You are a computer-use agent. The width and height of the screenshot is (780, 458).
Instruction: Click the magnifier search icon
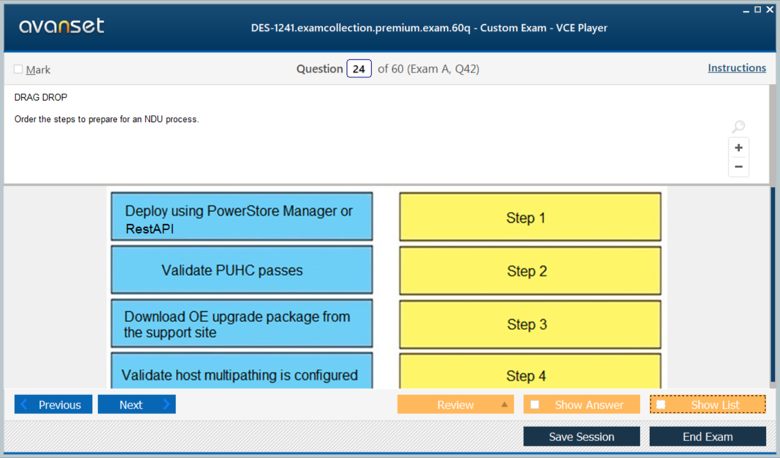738,127
